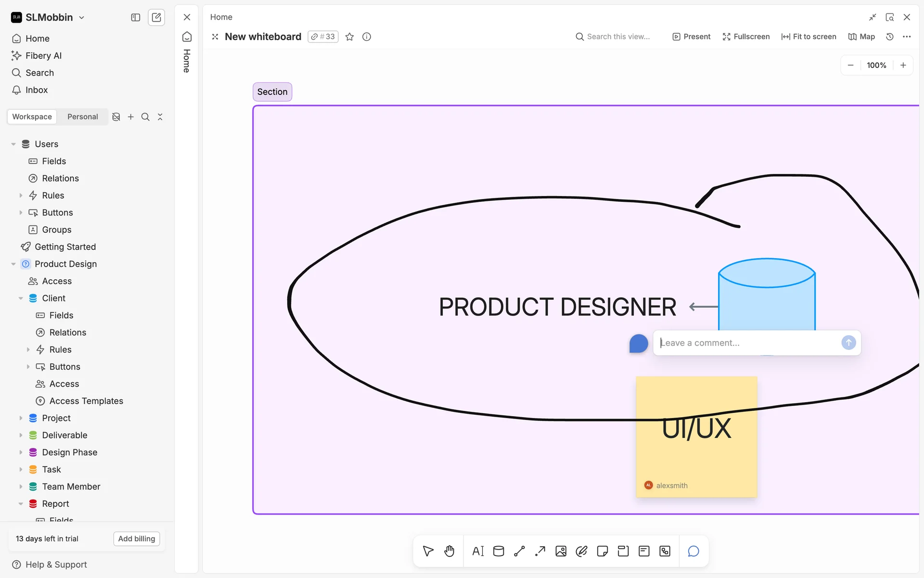This screenshot has width=924, height=578.
Task: Open the SLMobbin workspace dropdown
Action: pyautogui.click(x=48, y=17)
